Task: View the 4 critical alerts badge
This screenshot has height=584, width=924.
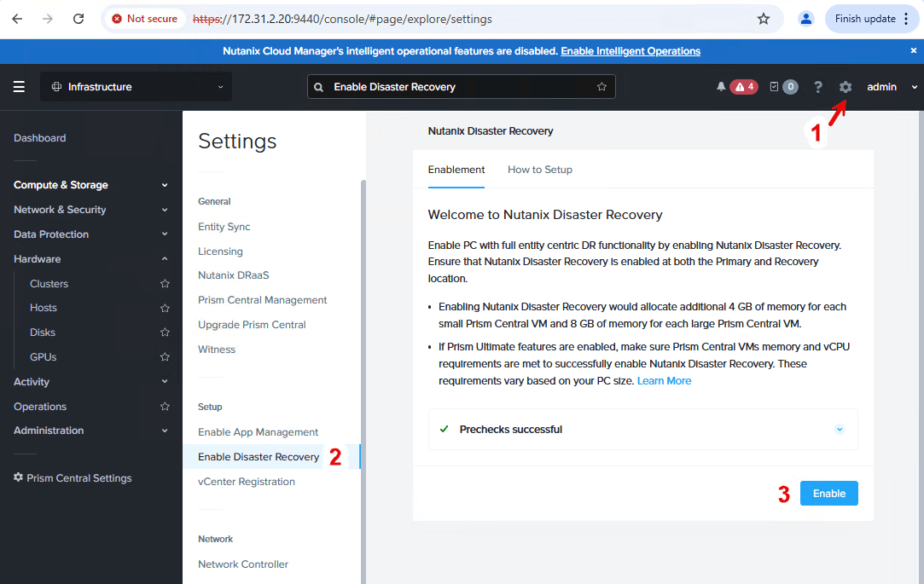Action: coord(744,87)
